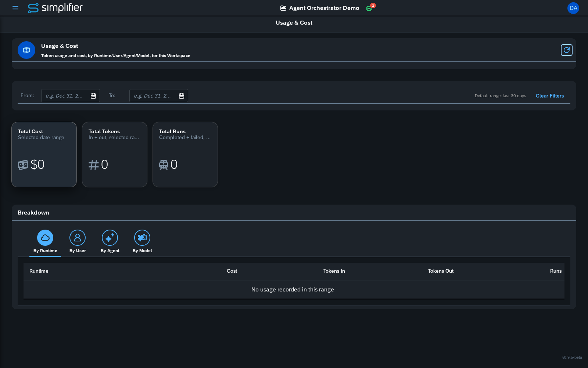Select the Total Runs card

click(x=185, y=155)
